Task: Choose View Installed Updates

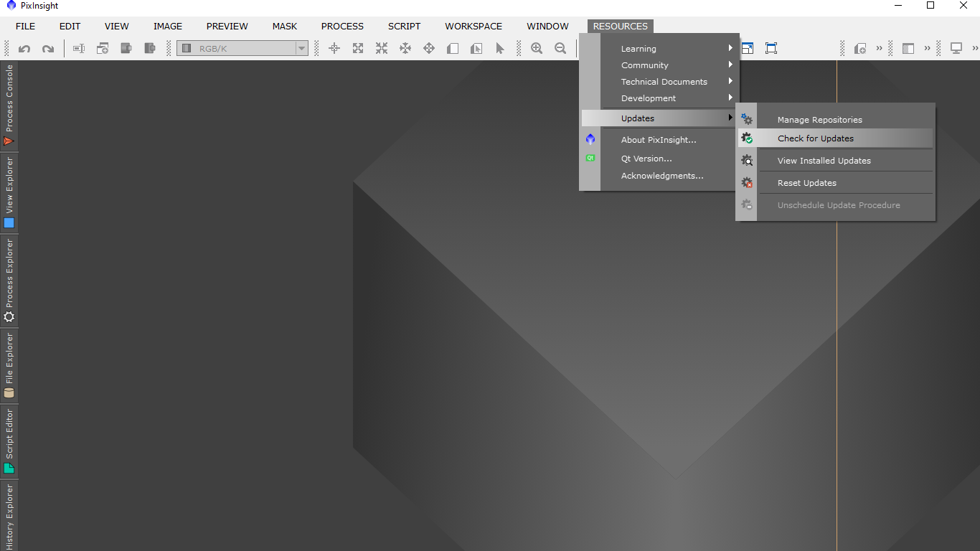Action: (824, 161)
